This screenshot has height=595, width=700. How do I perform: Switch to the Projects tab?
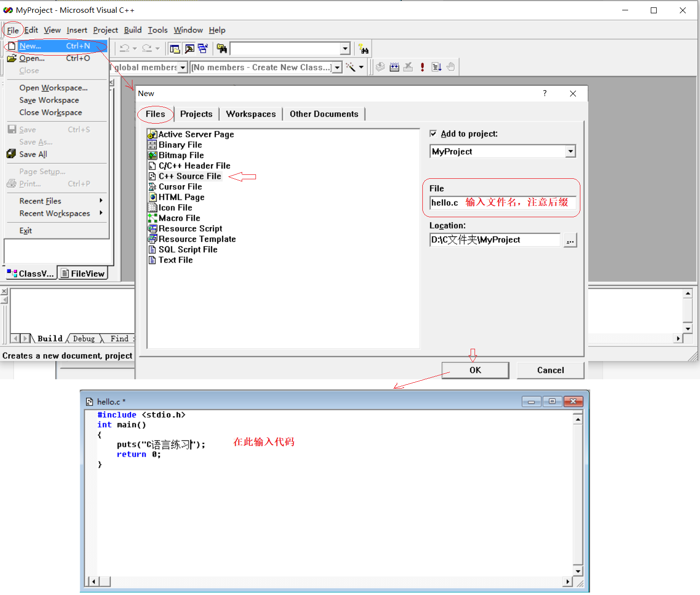(196, 114)
